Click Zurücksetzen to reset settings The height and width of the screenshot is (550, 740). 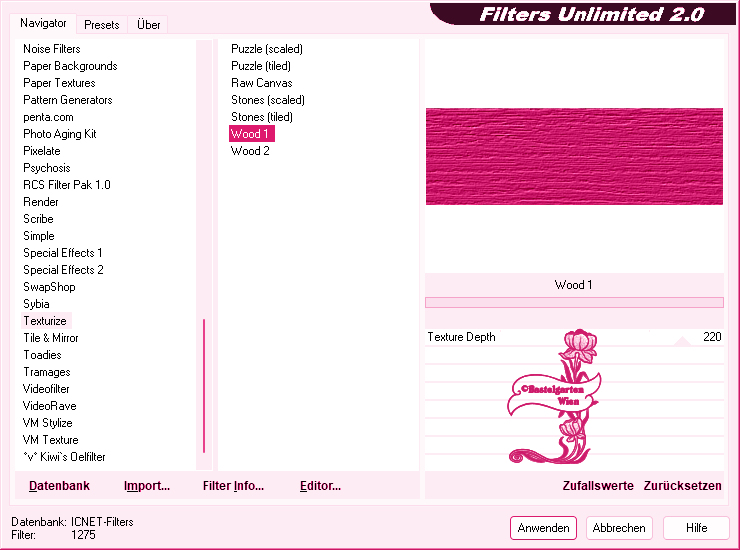(682, 486)
